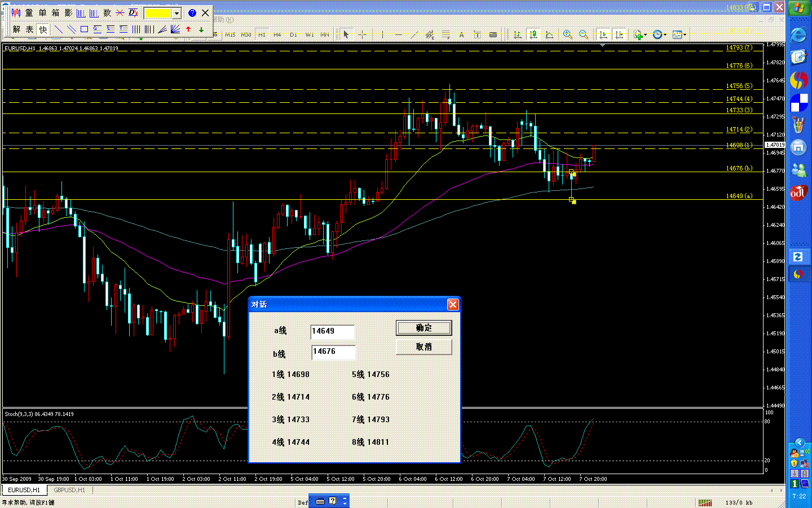Click the 影 button in floating toolbar
This screenshot has width=812, height=508.
[68, 13]
